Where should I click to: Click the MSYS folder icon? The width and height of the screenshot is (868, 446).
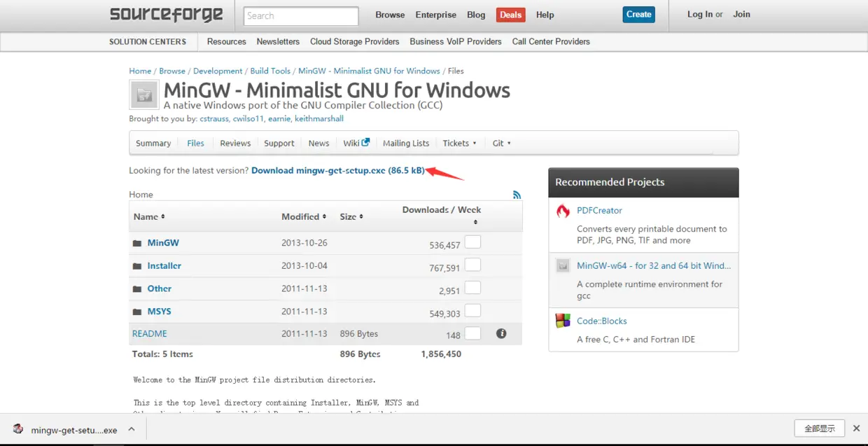[x=137, y=312]
